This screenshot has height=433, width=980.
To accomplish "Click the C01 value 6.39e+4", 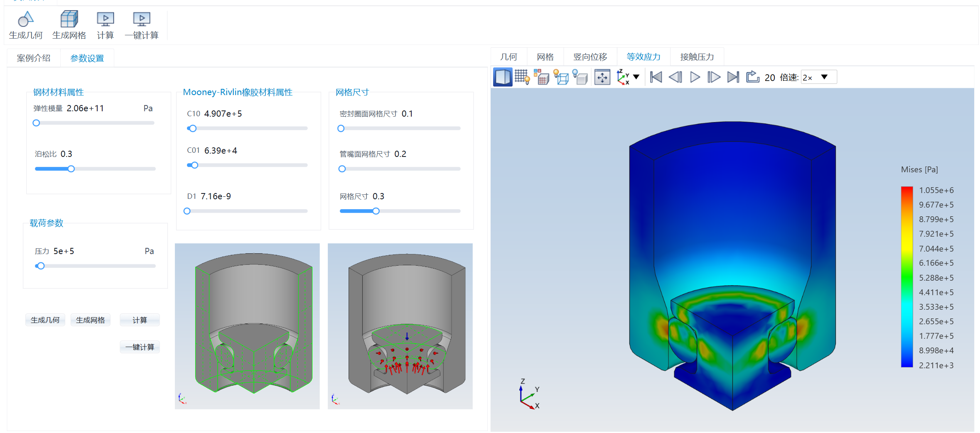I will click(x=221, y=151).
